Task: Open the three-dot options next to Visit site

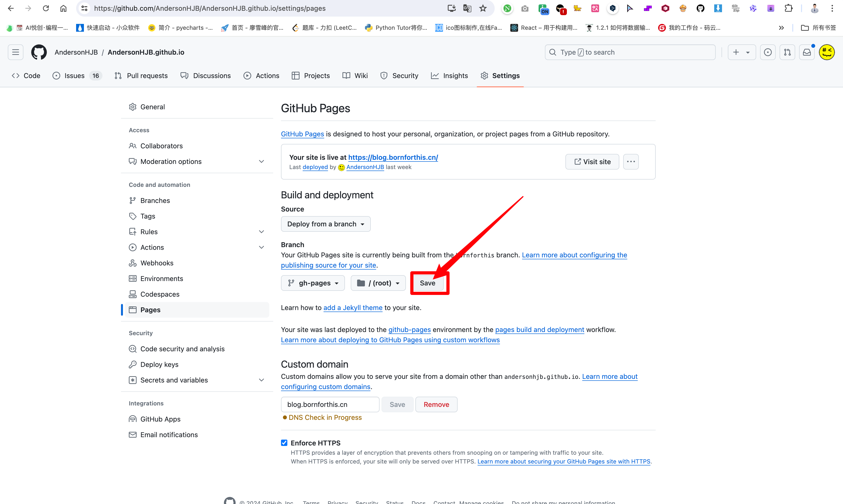Action: point(631,162)
